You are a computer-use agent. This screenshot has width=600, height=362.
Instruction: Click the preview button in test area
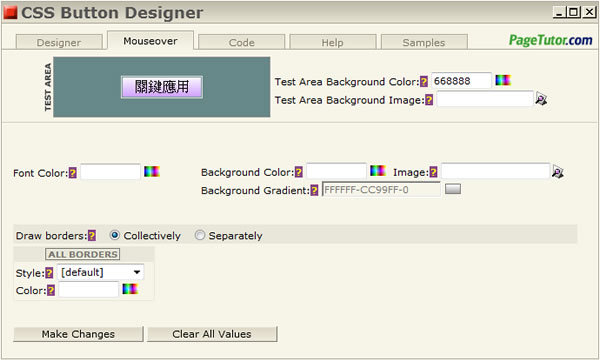(x=162, y=87)
